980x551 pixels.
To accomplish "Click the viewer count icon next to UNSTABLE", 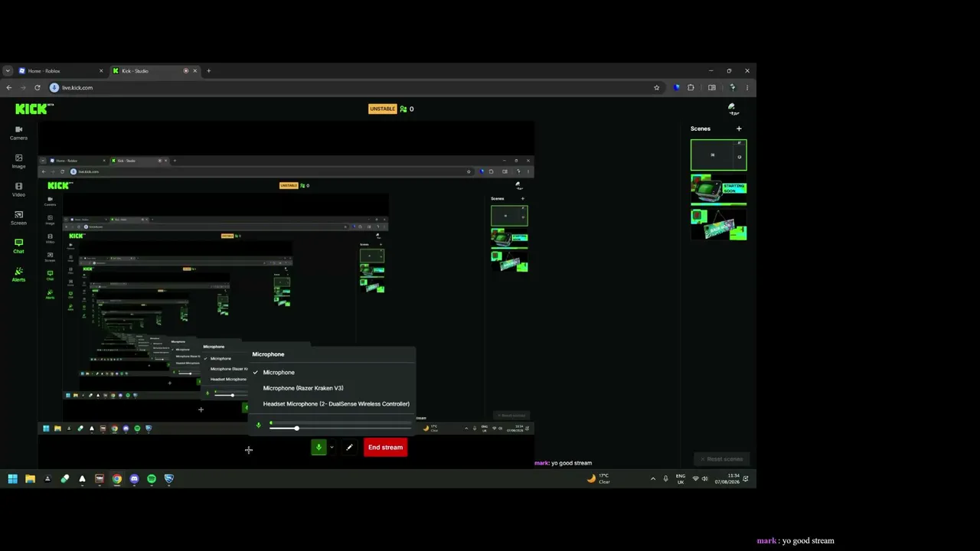I will 403,109.
